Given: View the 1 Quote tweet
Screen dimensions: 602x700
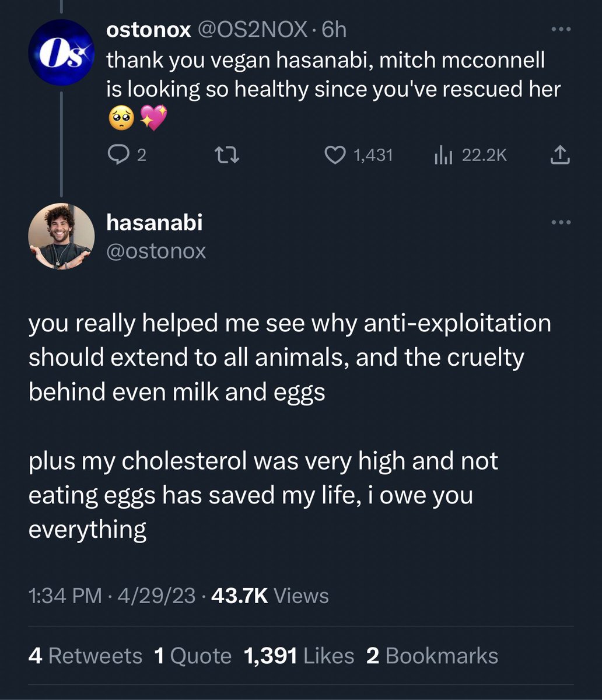Looking at the screenshot, I should pyautogui.click(x=192, y=656).
